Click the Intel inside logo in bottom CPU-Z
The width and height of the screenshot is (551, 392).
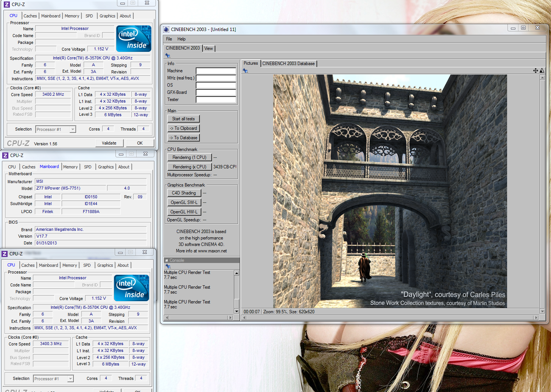click(131, 288)
